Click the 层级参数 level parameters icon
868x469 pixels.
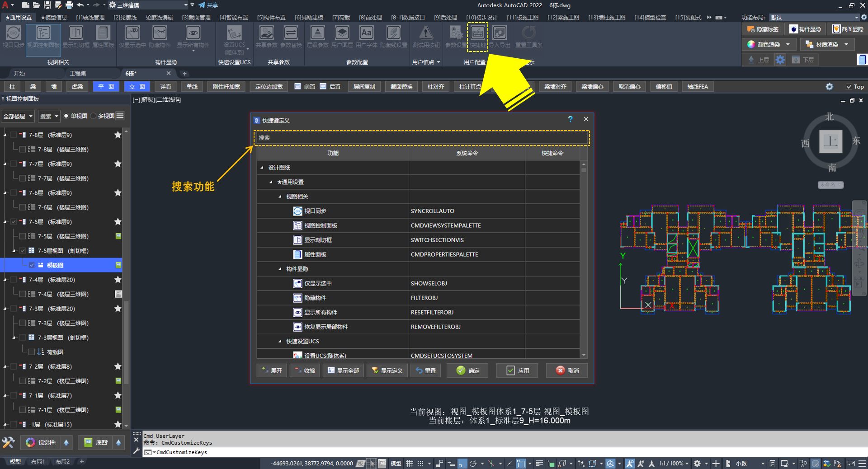click(317, 37)
